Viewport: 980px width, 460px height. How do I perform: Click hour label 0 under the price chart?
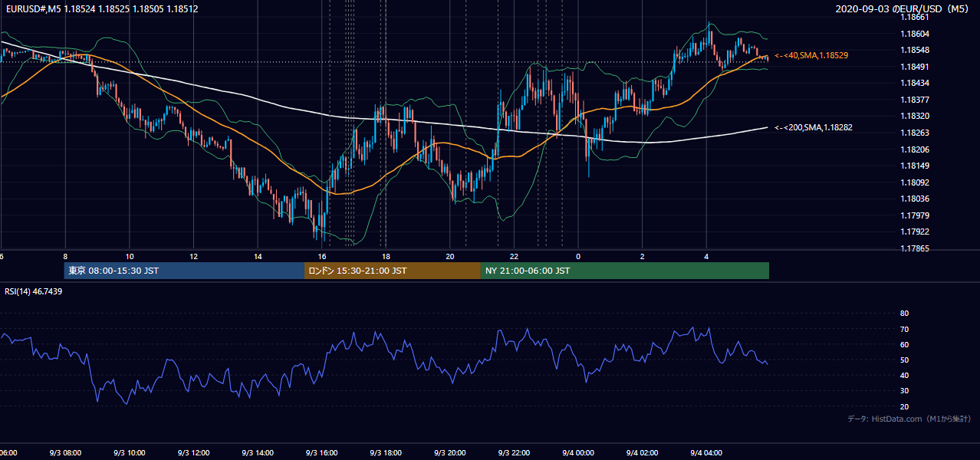pos(578,256)
